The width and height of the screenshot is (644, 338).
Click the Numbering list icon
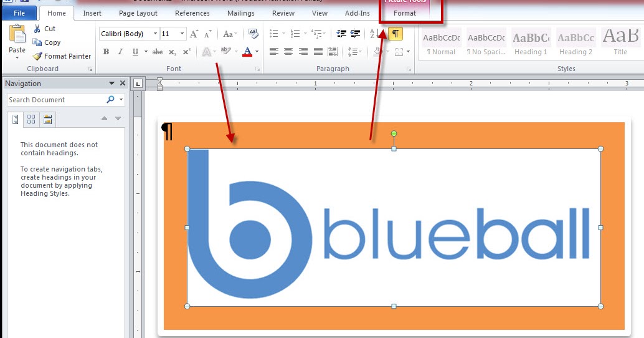(295, 34)
